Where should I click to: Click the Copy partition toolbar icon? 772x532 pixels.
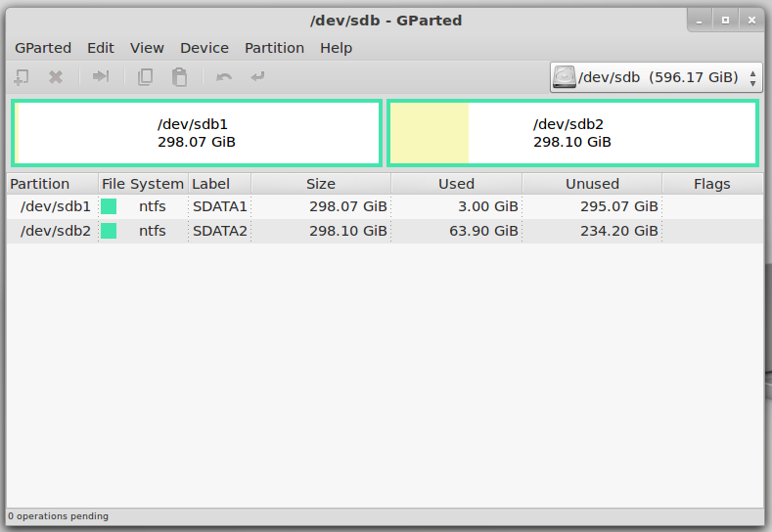[x=146, y=77]
